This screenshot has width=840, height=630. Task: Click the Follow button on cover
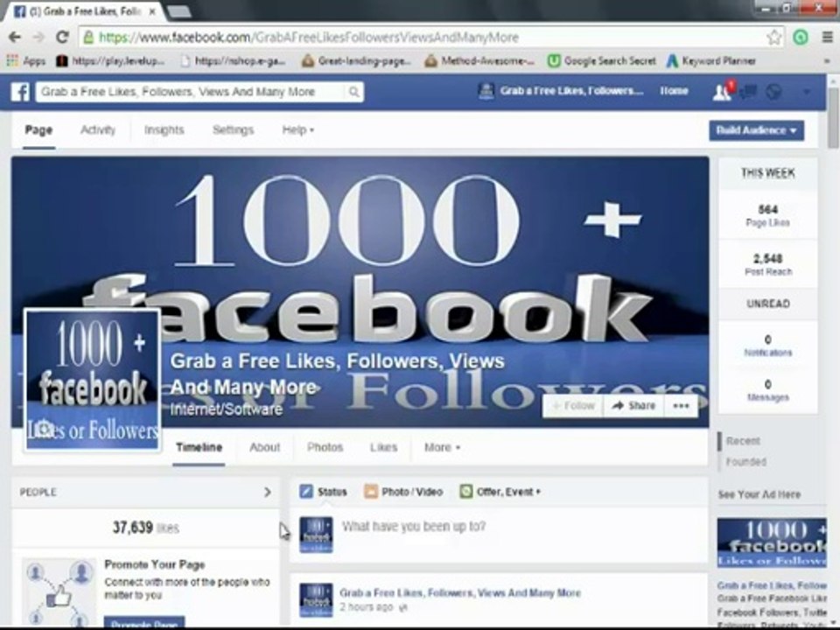click(x=573, y=405)
